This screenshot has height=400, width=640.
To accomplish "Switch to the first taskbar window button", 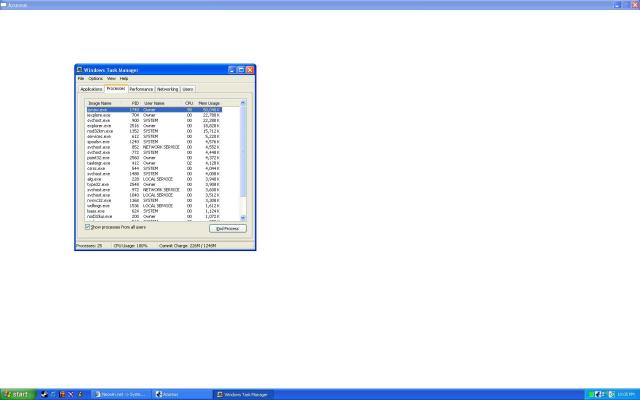I will click(x=121, y=394).
